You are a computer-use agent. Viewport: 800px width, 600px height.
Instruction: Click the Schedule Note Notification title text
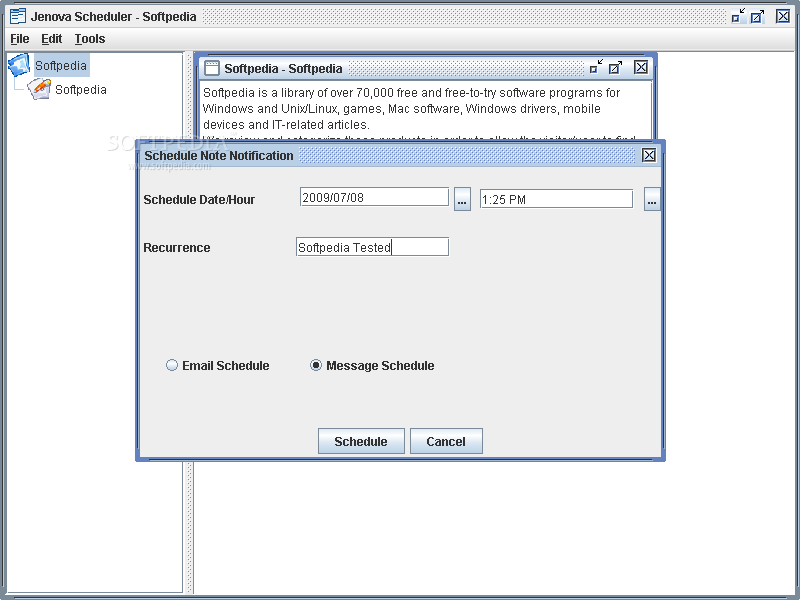point(218,156)
